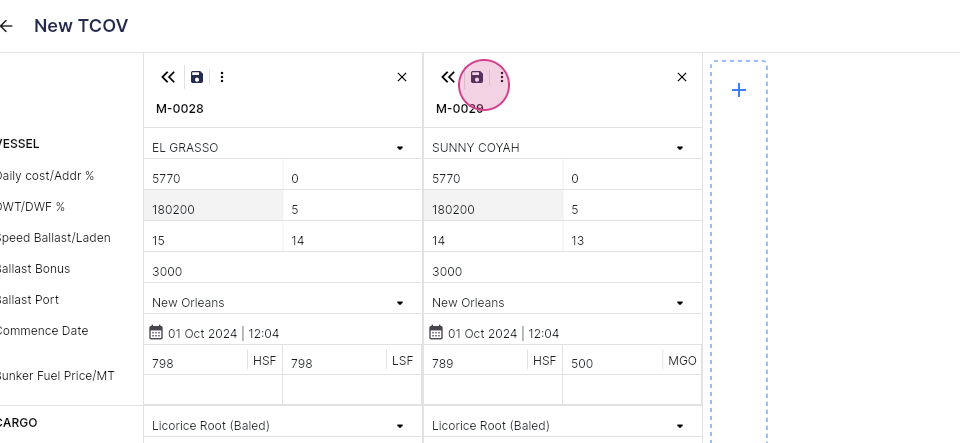This screenshot has width=960, height=443.
Task: Save the M-0028 estimate
Action: tap(197, 77)
